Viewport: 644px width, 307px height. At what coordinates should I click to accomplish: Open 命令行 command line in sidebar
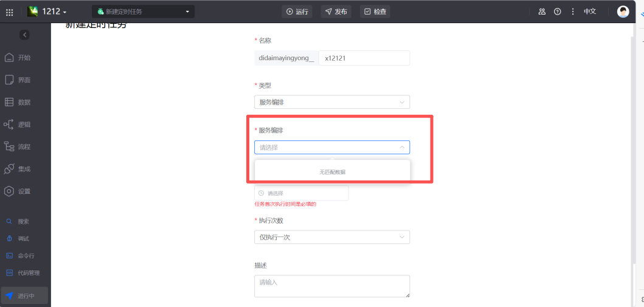click(21, 256)
